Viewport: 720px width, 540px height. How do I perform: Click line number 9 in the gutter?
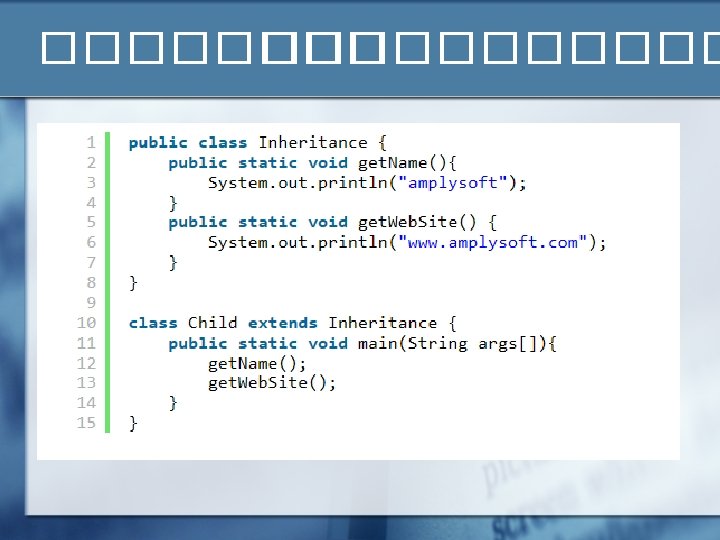coord(91,303)
